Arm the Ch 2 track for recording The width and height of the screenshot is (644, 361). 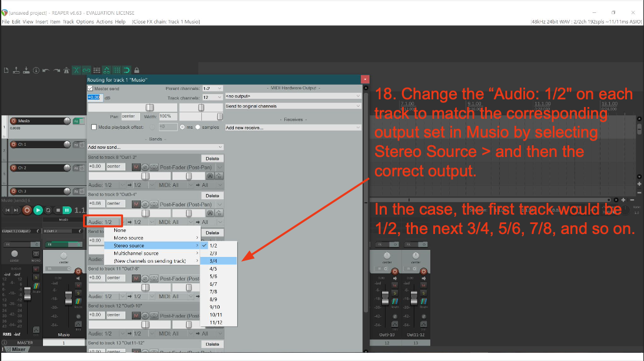pos(14,168)
